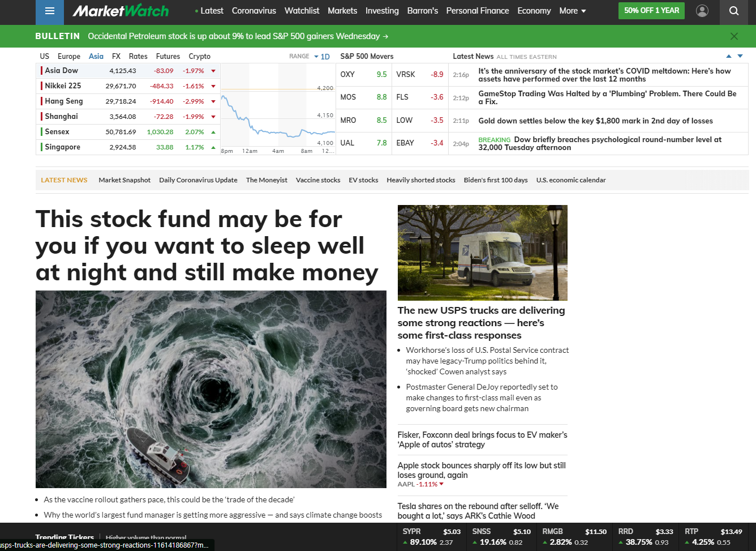The height and width of the screenshot is (551, 756).
Task: Open the EV stocks link
Action: coord(363,180)
